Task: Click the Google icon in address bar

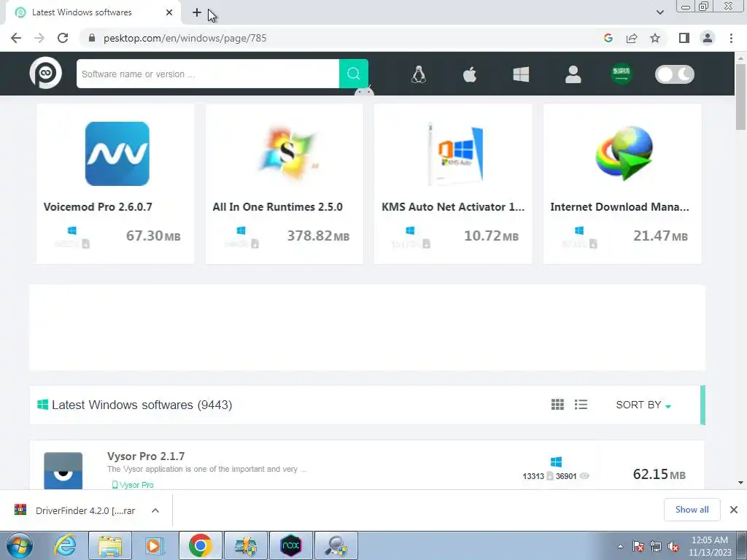Action: tap(608, 38)
